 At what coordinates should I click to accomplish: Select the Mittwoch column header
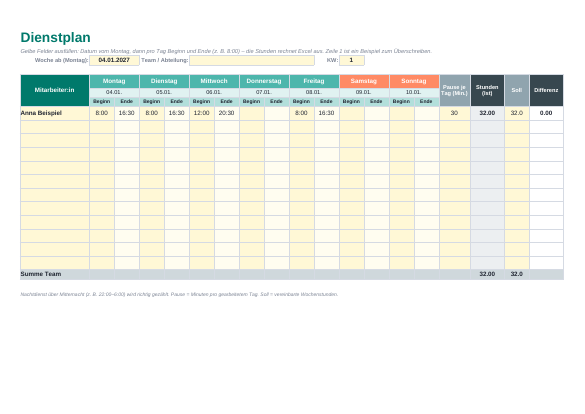(214, 81)
